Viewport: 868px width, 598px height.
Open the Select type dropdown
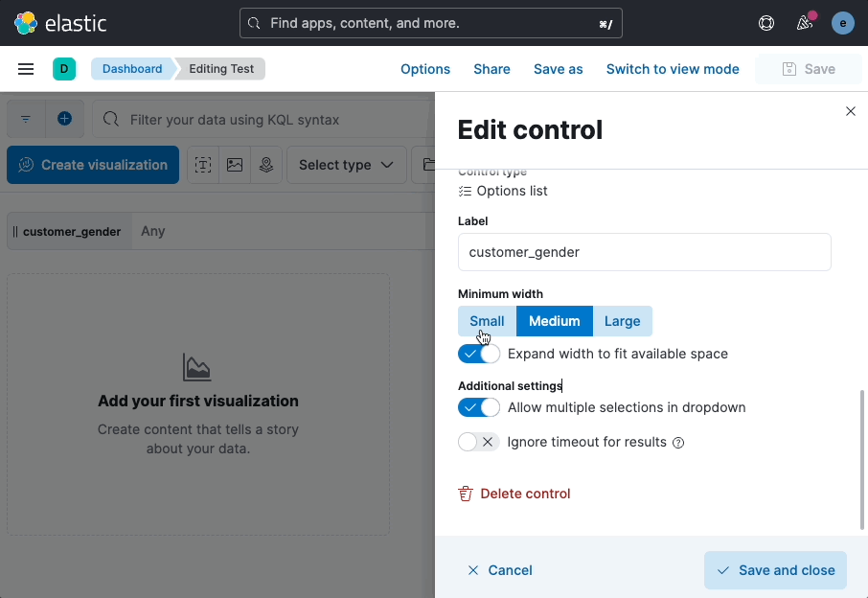[x=347, y=165]
